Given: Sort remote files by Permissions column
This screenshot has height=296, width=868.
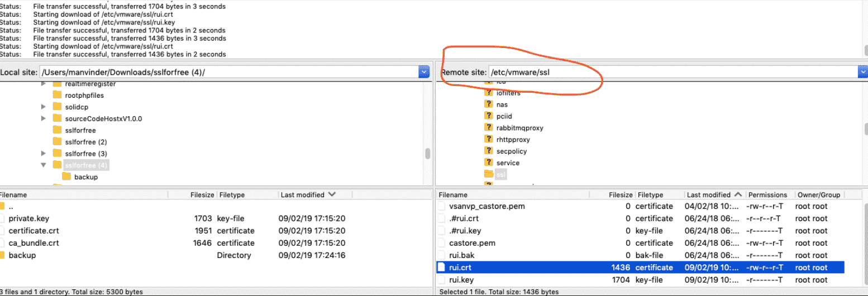Looking at the screenshot, I should tap(767, 195).
